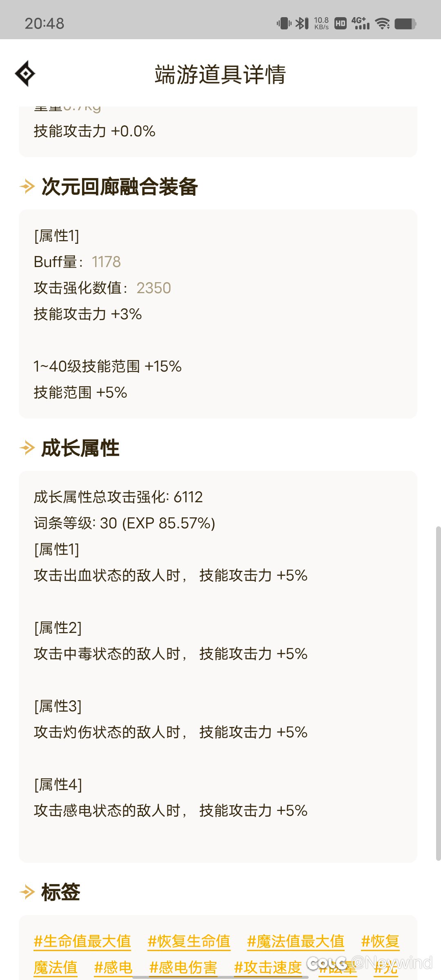This screenshot has height=980, width=441.
Task: Tap the vibrate mode status icon
Action: pos(284,23)
